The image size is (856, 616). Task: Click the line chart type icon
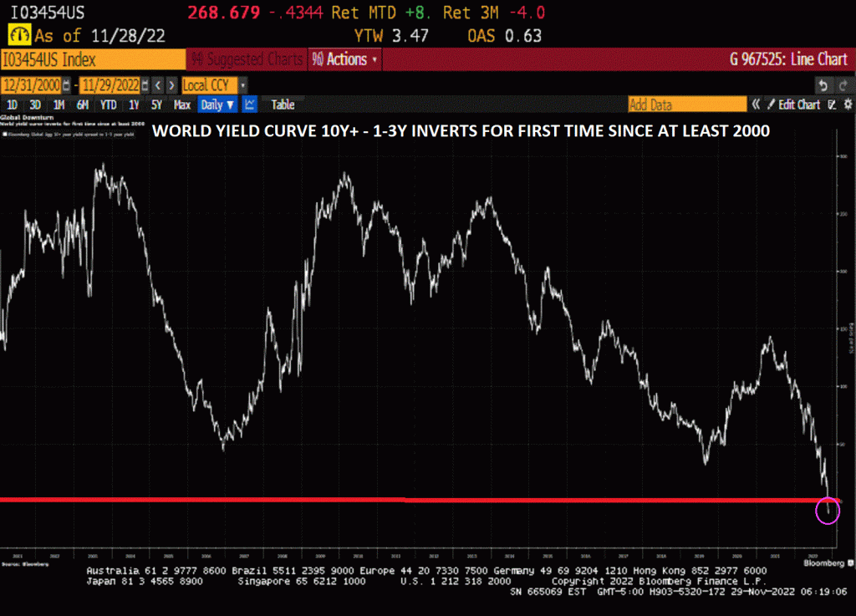[x=249, y=104]
